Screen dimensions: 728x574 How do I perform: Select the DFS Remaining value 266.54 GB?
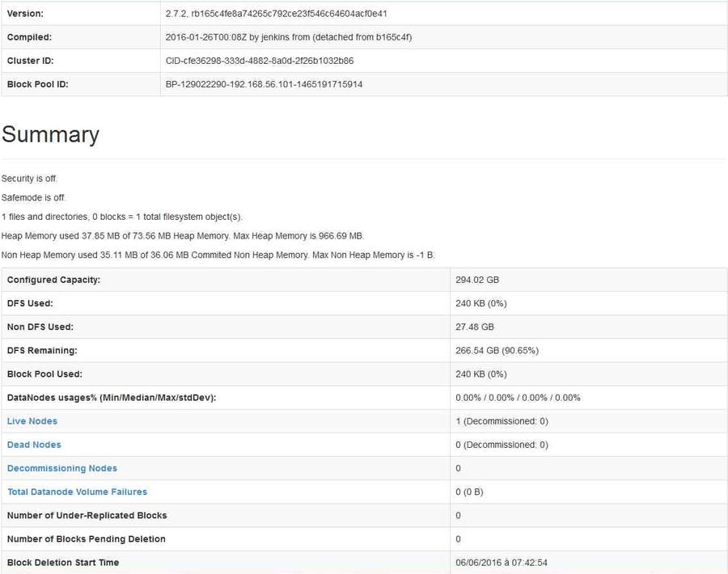coord(497,351)
